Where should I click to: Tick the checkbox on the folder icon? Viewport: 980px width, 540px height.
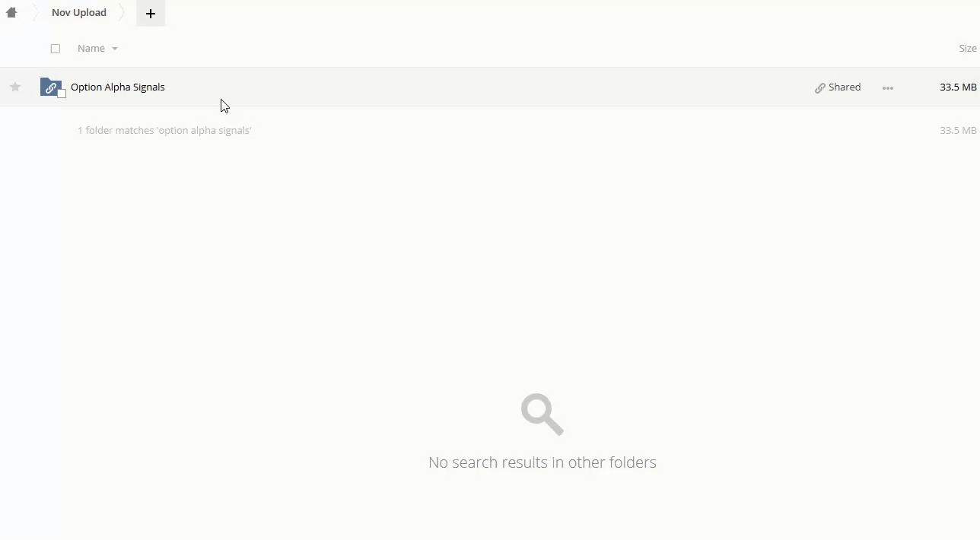62,94
